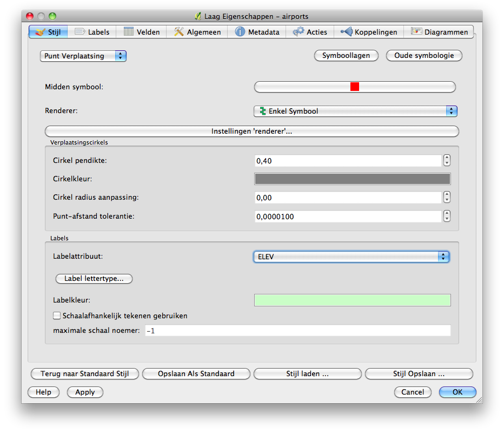Enable Schaalafhankelijk tekenen gebruiken checkbox

[x=57, y=316]
